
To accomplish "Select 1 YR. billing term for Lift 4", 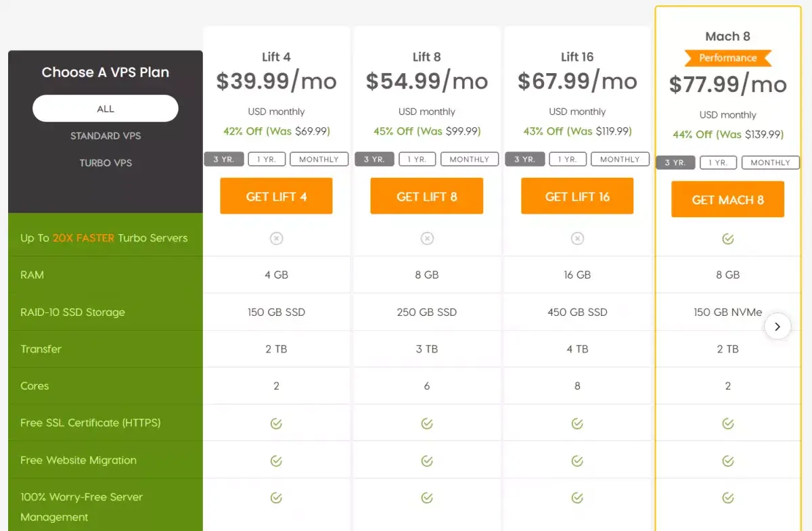I will 267,160.
